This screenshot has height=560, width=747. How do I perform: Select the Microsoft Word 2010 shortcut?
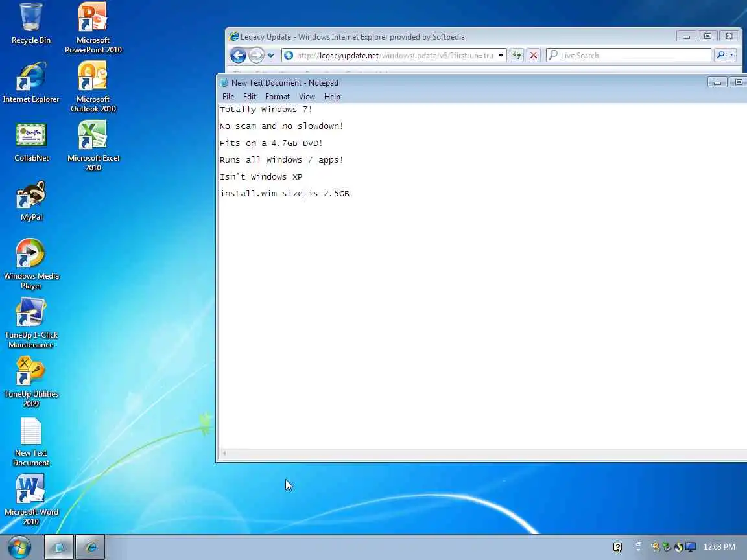point(31,500)
